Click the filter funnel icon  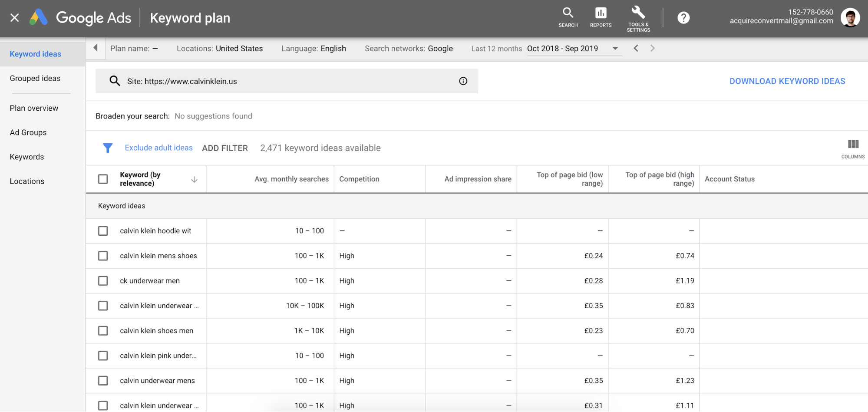click(108, 148)
